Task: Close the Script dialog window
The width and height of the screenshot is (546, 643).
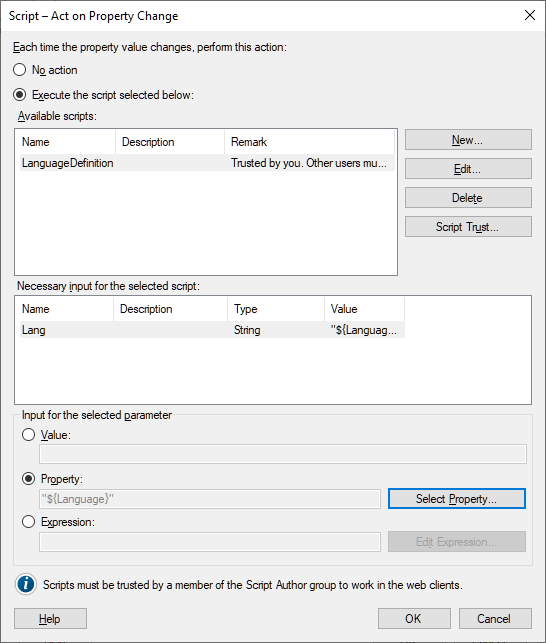Action: [x=530, y=16]
